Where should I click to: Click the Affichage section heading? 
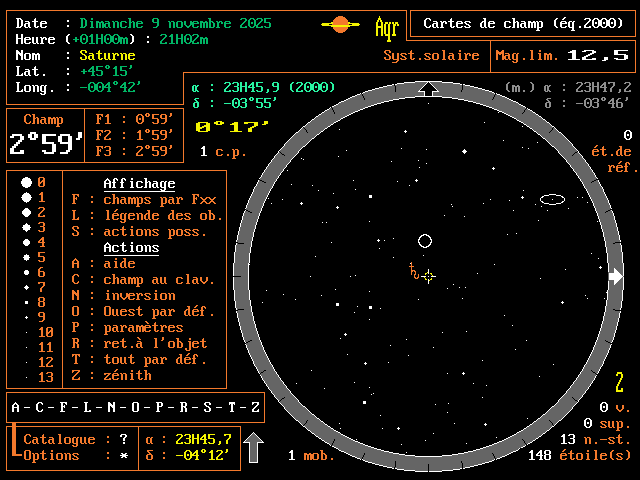pos(139,184)
